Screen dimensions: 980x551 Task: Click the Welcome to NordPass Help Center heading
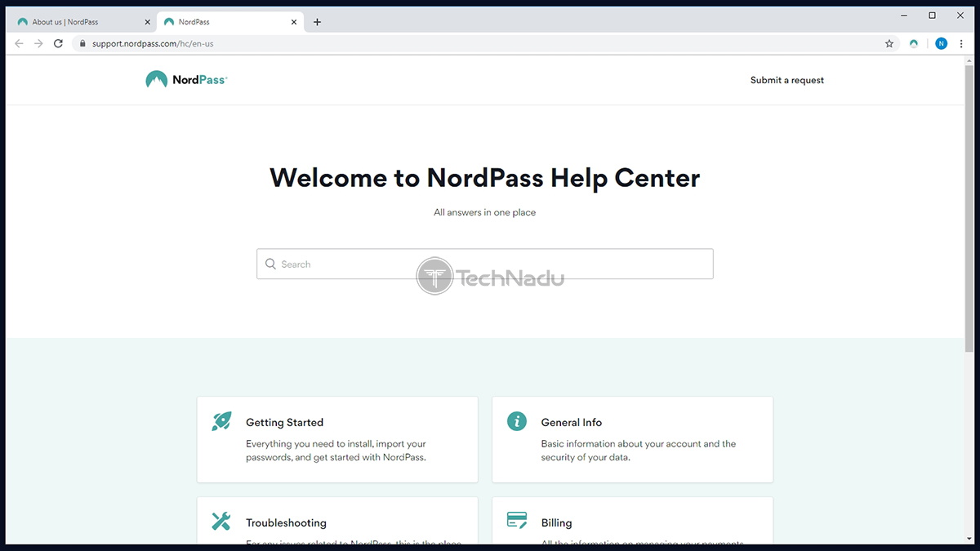(485, 177)
